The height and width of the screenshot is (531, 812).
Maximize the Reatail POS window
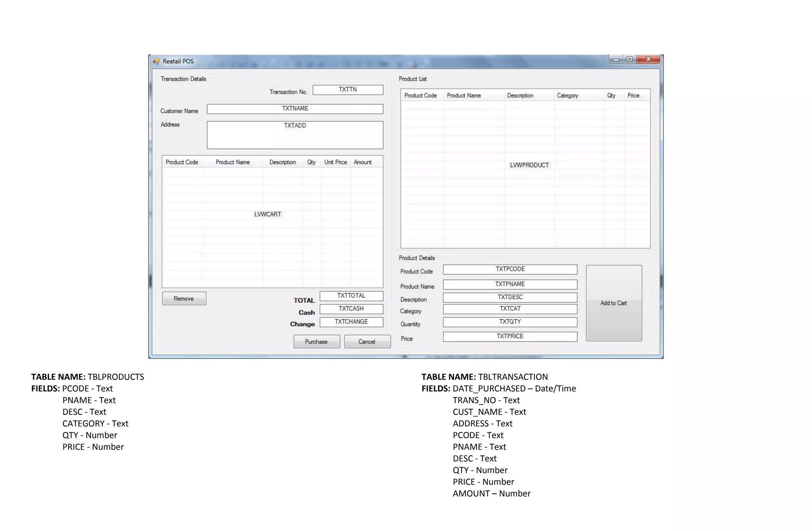pos(630,59)
